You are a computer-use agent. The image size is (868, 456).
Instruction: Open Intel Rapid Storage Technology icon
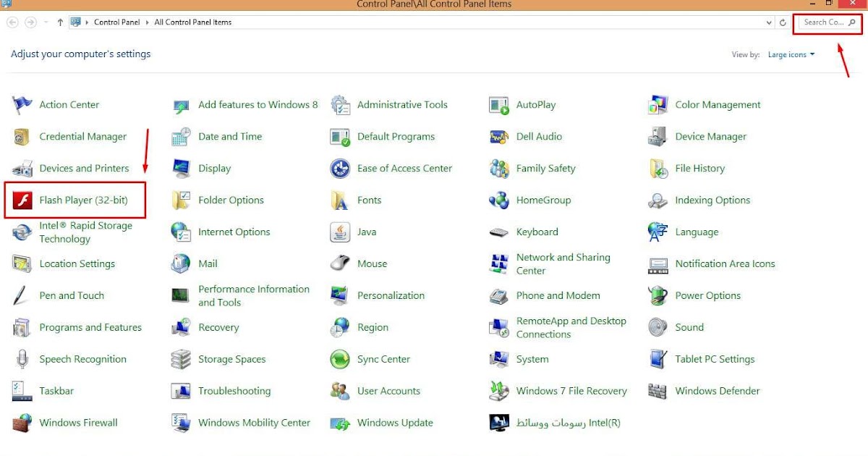(22, 232)
